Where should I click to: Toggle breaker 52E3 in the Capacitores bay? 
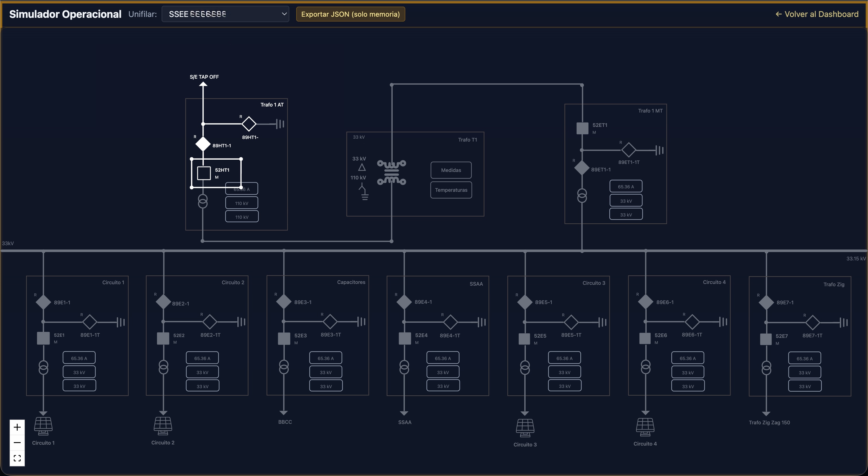pyautogui.click(x=284, y=339)
